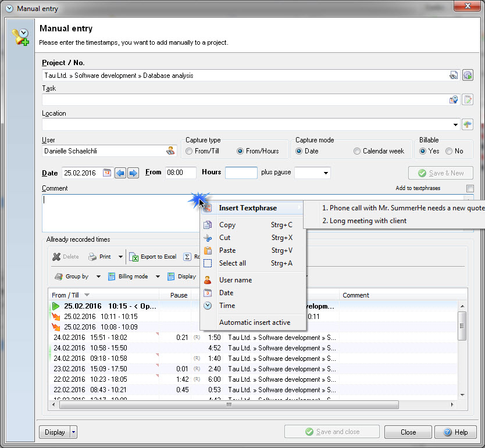Image resolution: width=485 pixels, height=448 pixels.
Task: Go to next day with right arrow
Action: 133,173
